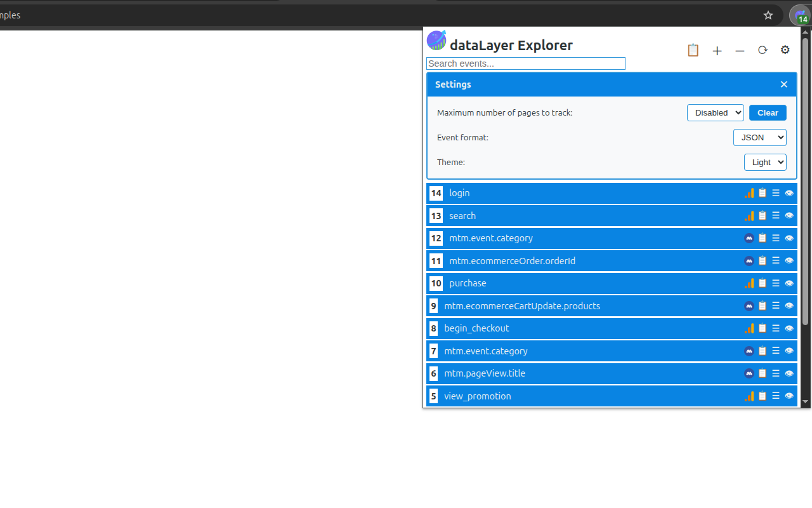Click the dataLayer Explorer logo
The height and width of the screenshot is (508, 812).
point(436,40)
